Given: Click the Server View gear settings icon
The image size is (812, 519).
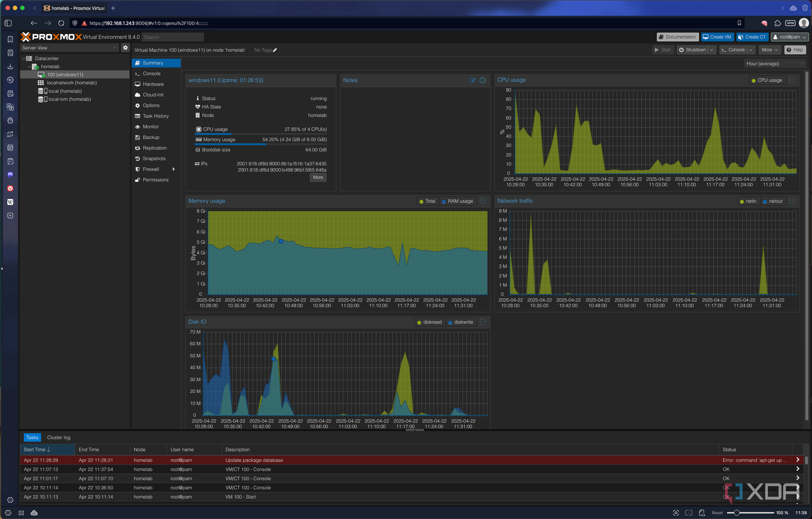Looking at the screenshot, I should pos(125,48).
